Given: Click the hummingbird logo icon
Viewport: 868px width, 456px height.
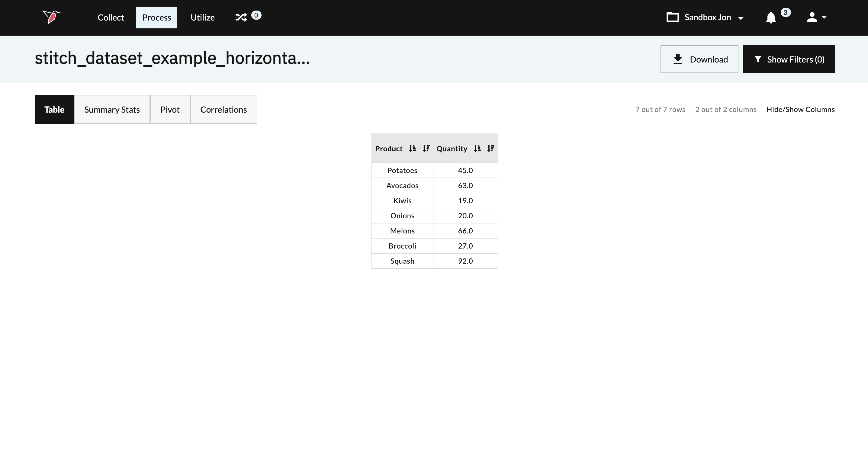Looking at the screenshot, I should coord(51,17).
